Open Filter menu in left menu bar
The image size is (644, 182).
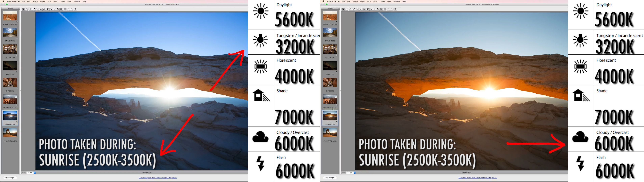[x=63, y=2]
